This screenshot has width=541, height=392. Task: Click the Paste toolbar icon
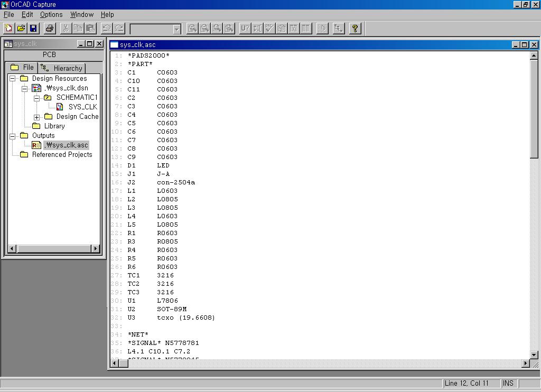click(90, 29)
